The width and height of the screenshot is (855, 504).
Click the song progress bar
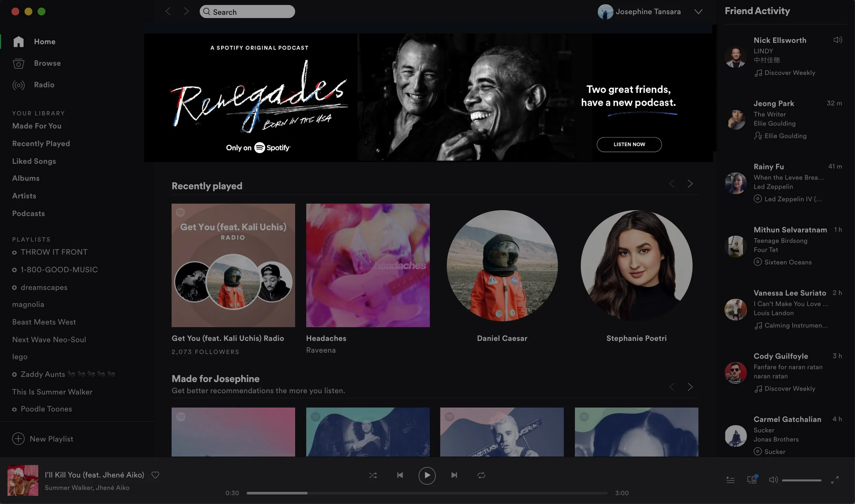(426, 493)
